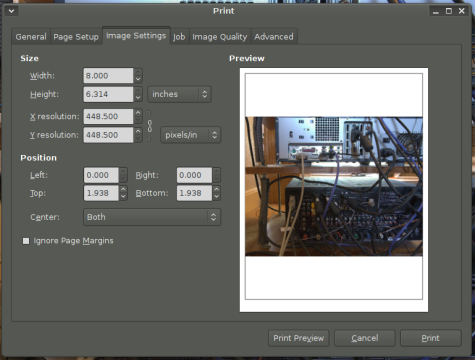Switch to the General tab

click(31, 37)
